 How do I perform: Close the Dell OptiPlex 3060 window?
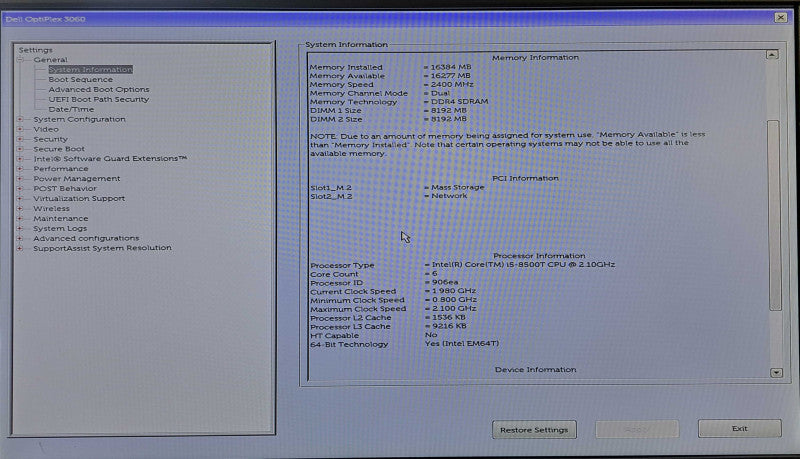pos(781,18)
